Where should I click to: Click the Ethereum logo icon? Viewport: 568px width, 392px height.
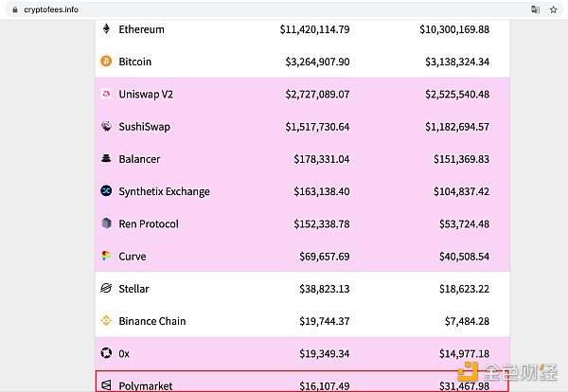pyautogui.click(x=106, y=29)
